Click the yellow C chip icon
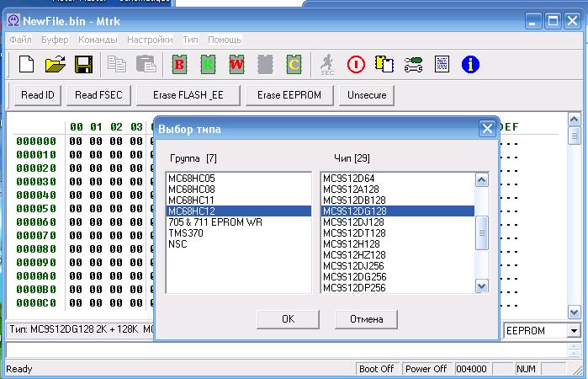This screenshot has width=588, height=379. (x=294, y=65)
